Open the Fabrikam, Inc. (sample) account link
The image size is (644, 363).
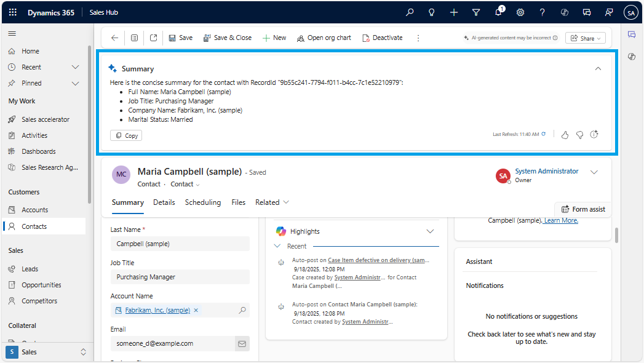(x=157, y=310)
